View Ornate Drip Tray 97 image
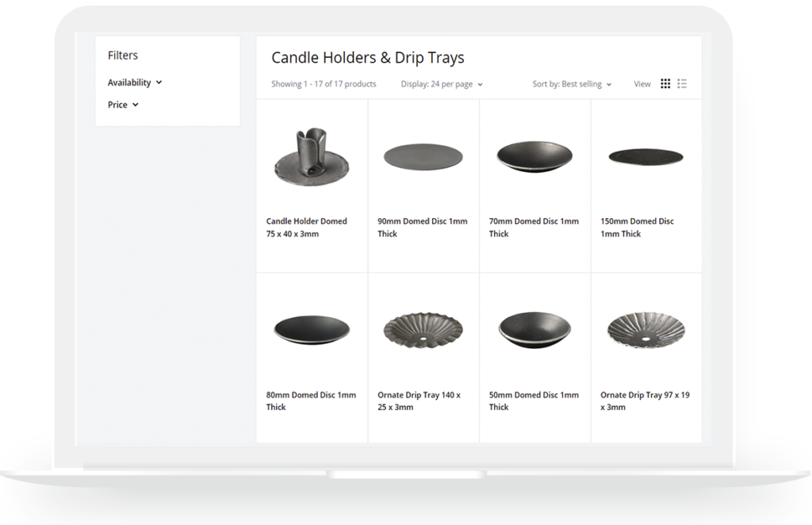812x525 pixels. pos(645,328)
